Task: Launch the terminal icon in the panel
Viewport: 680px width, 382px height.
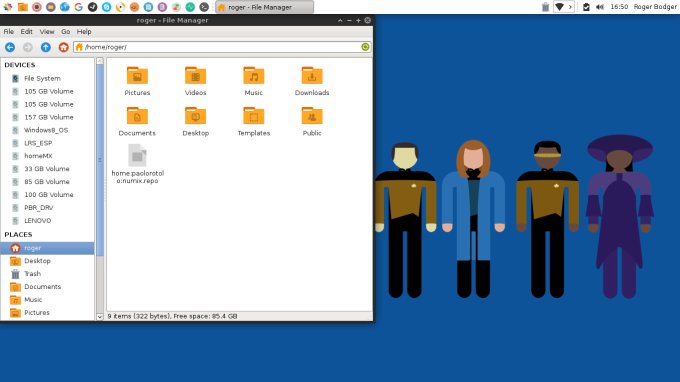Action: (204, 7)
